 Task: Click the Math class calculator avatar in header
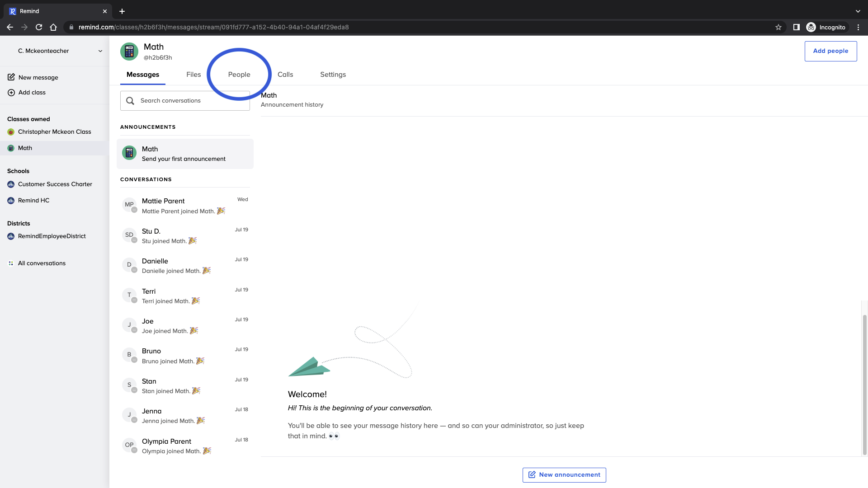pos(129,52)
